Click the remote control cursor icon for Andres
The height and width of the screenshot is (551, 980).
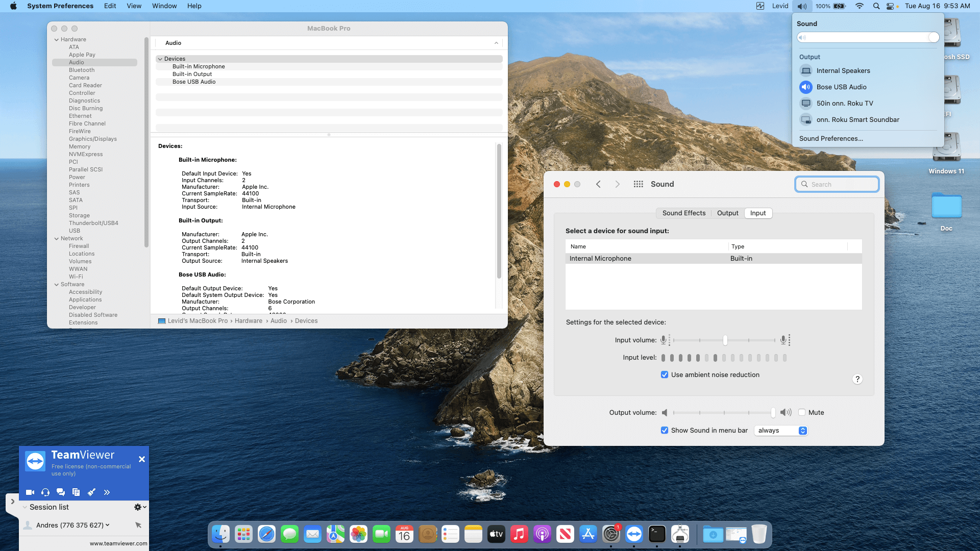coord(138,525)
